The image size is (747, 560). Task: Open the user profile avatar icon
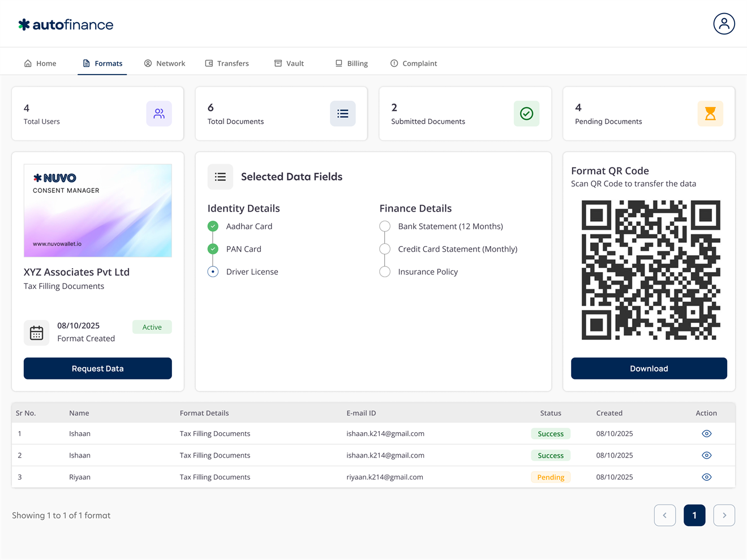click(x=724, y=24)
